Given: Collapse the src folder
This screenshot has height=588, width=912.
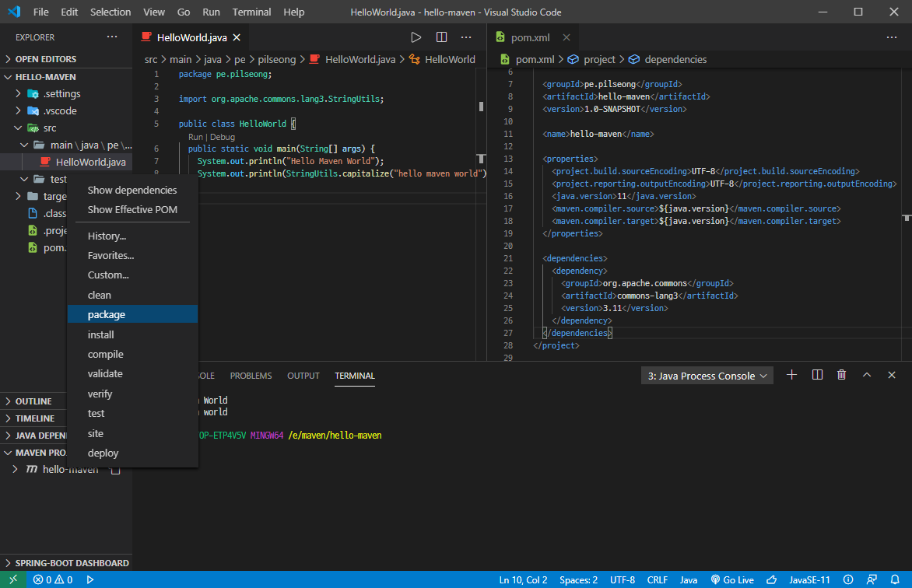Looking at the screenshot, I should tap(65, 128).
